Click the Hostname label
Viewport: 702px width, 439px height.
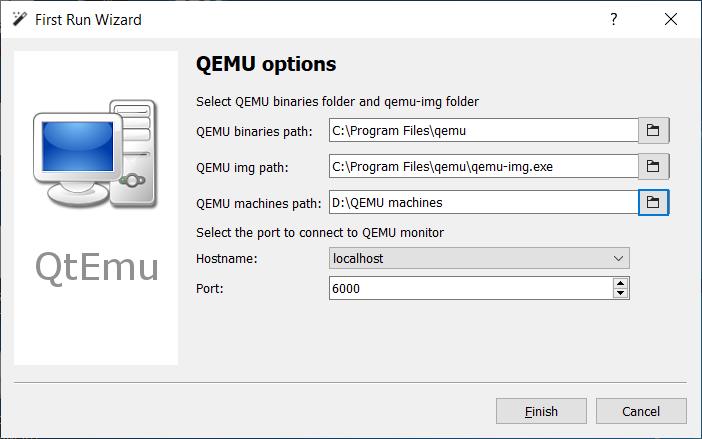click(x=229, y=258)
